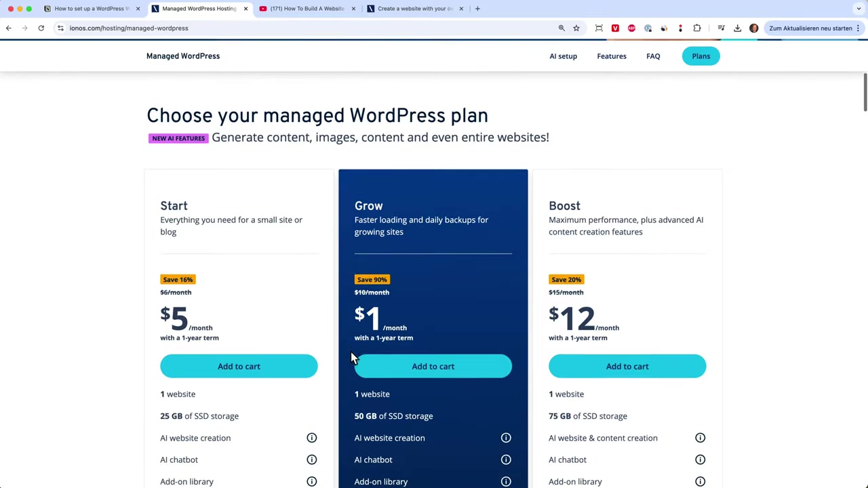Jump to FAQ section
The width and height of the screenshot is (868, 488).
(653, 56)
